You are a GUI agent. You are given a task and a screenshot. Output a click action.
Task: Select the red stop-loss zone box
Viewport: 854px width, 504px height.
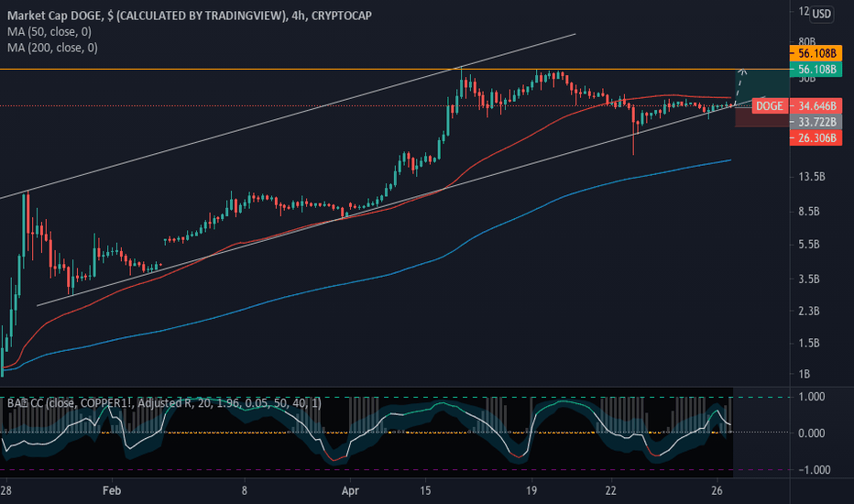[761, 117]
